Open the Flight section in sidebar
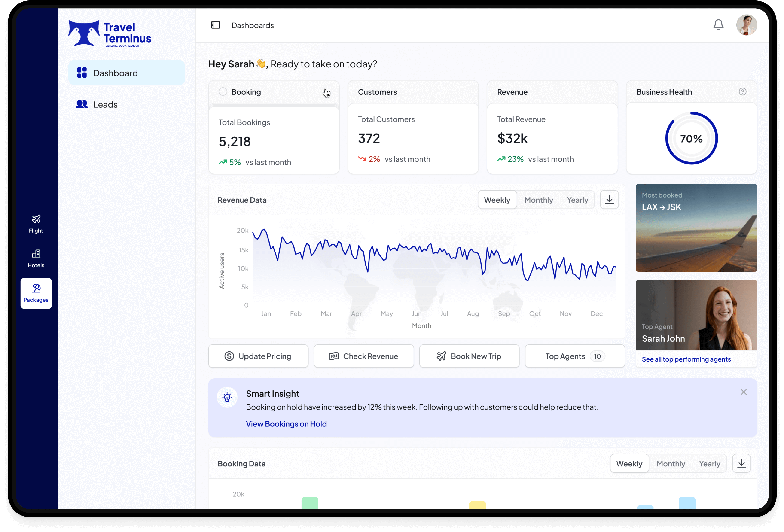784x532 pixels. coord(36,224)
